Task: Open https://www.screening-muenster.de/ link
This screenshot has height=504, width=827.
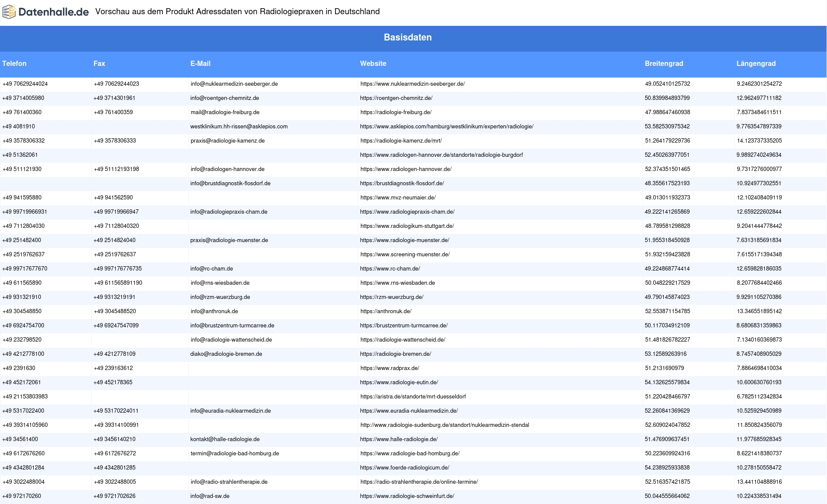Action: point(405,255)
